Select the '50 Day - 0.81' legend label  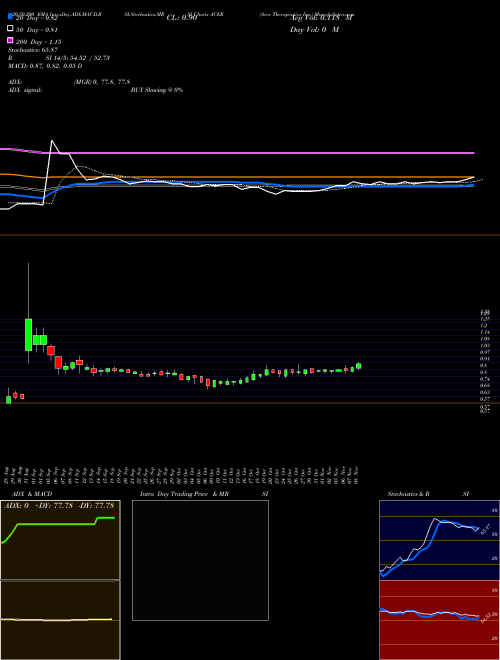[36, 30]
